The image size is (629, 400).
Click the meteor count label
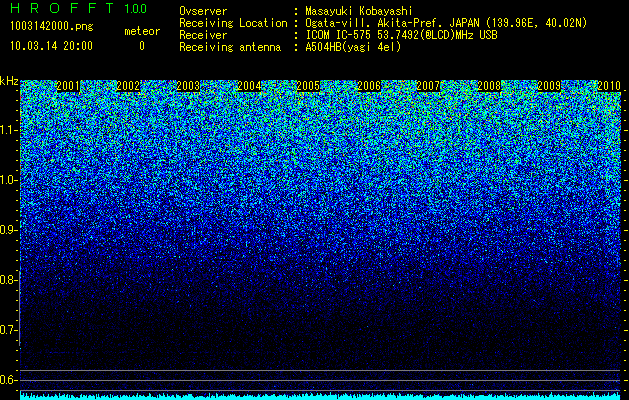142,31
